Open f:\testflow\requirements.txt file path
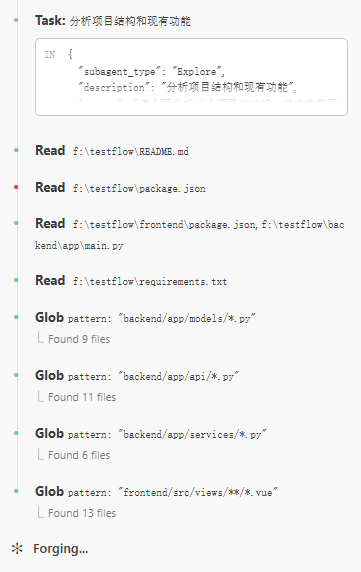The image size is (361, 572). click(150, 282)
